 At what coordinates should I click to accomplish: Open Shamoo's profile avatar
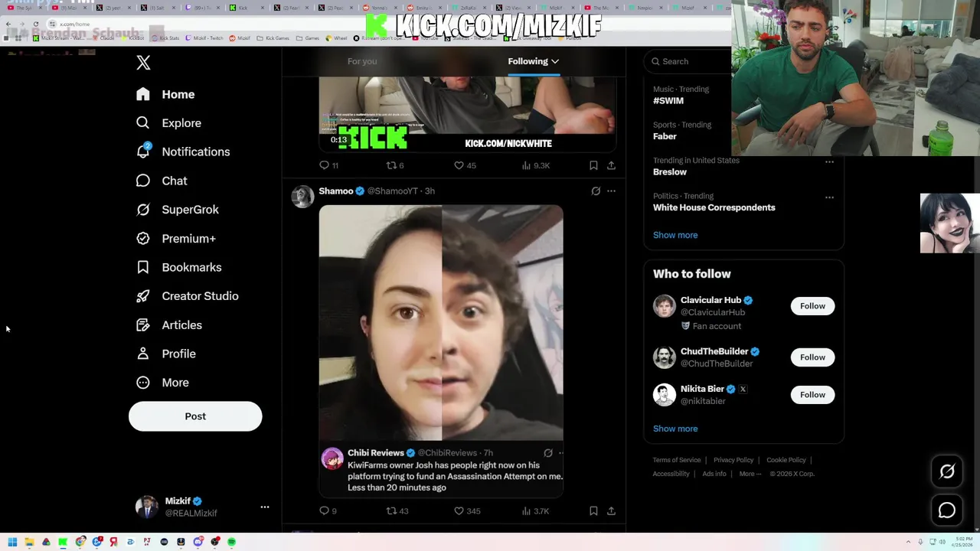coord(302,197)
